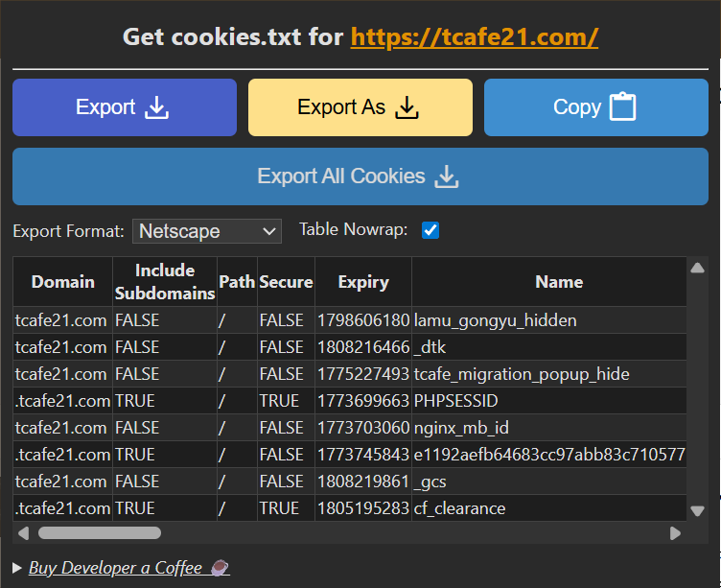Image resolution: width=721 pixels, height=588 pixels.
Task: Click the domain cell in cf_clearance row
Action: 63,508
